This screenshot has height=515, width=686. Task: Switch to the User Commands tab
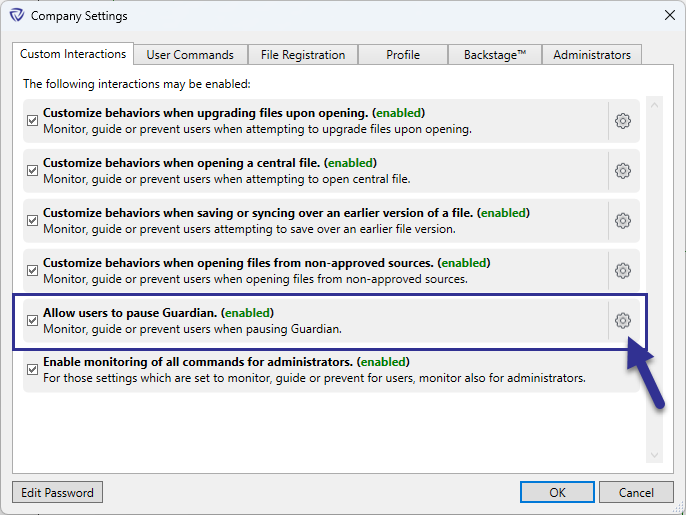click(x=190, y=55)
